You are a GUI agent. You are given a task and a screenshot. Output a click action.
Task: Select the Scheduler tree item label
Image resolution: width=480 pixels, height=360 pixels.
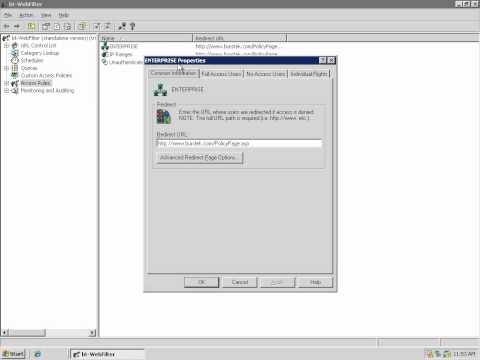[x=32, y=60]
